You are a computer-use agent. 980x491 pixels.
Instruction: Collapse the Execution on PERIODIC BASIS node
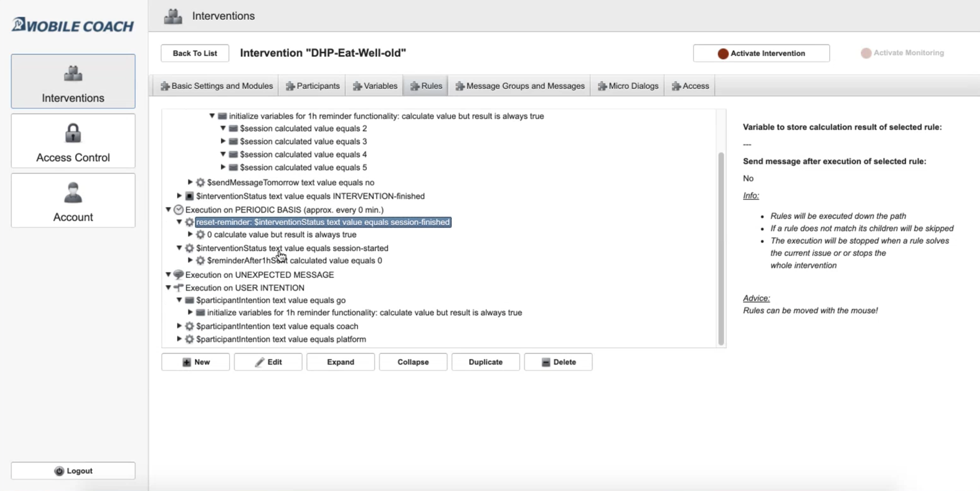(168, 210)
